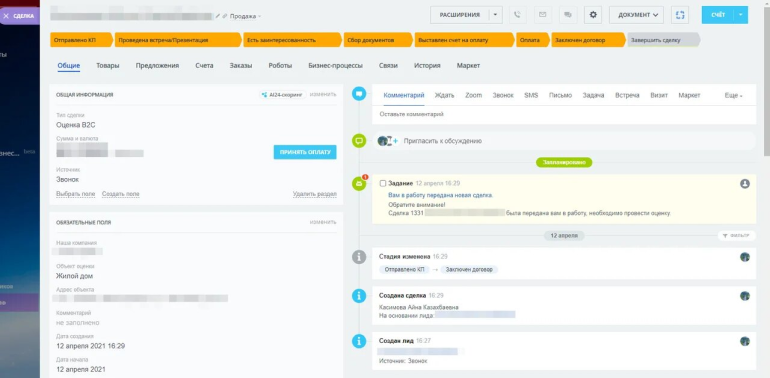Click the Создать поле link
The image size is (770, 378).
[121, 194]
